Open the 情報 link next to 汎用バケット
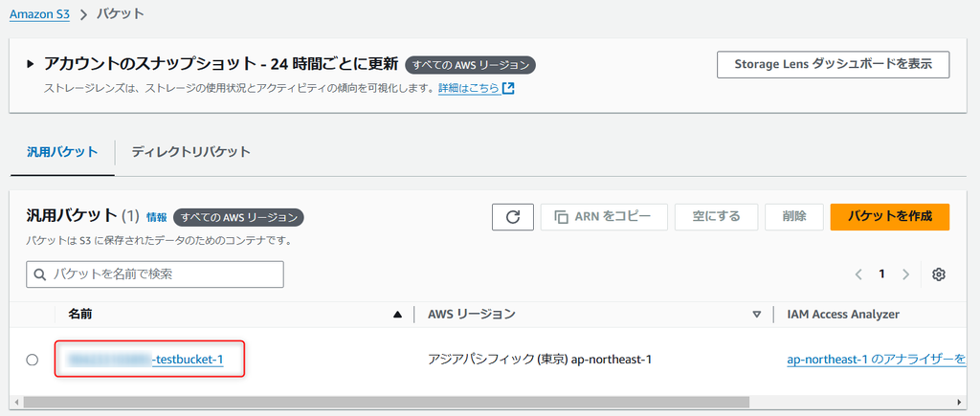980x416 pixels. [x=157, y=217]
